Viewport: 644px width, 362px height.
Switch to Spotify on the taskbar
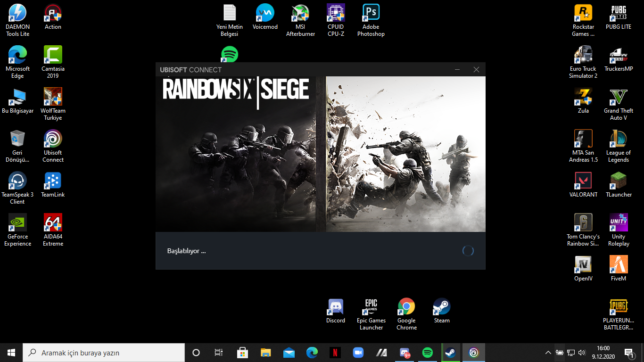[x=428, y=353]
